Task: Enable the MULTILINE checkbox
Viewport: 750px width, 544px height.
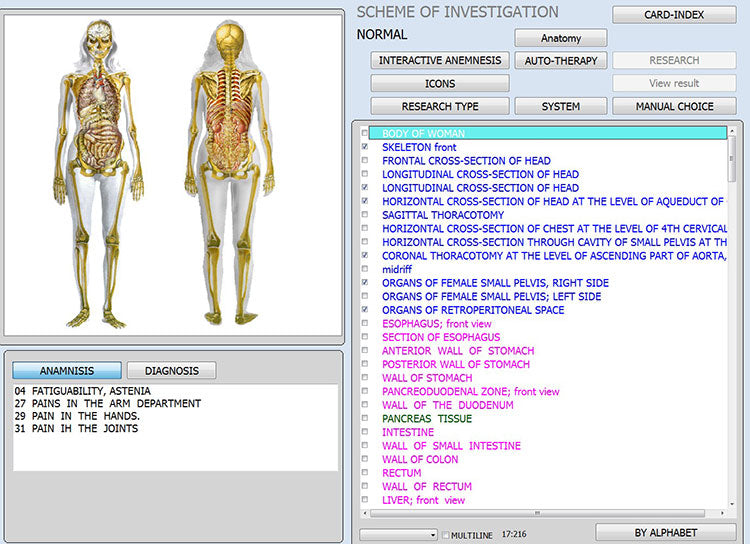Action: click(446, 535)
